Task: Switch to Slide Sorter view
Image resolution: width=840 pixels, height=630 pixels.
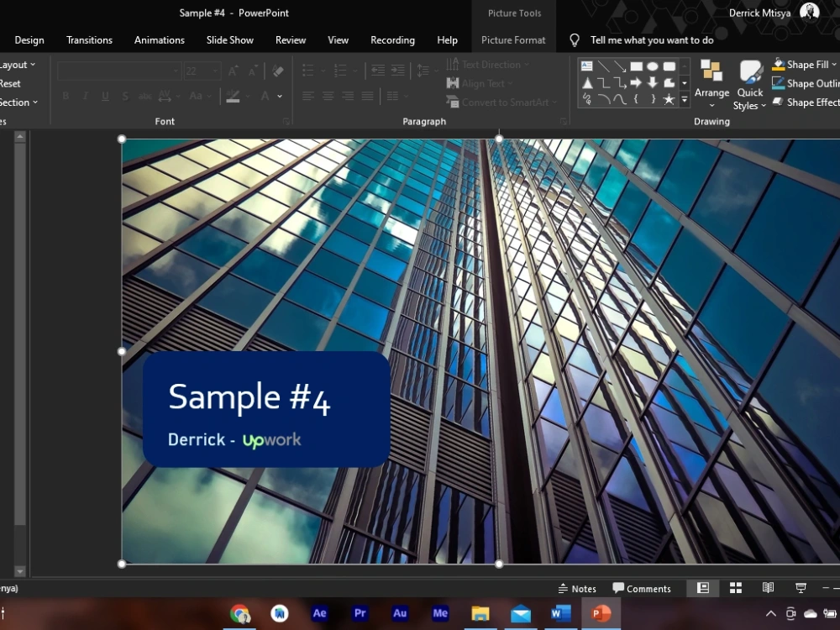Action: pos(735,588)
